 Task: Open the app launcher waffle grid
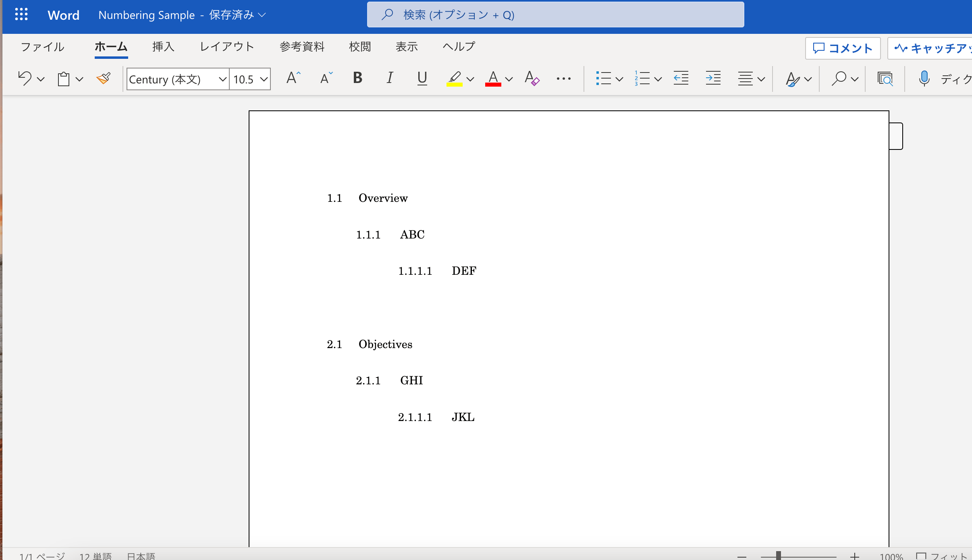click(21, 15)
